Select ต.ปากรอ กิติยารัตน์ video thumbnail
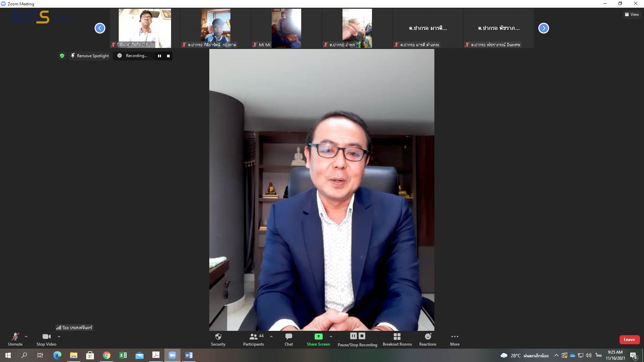644x362 pixels. 216,28
